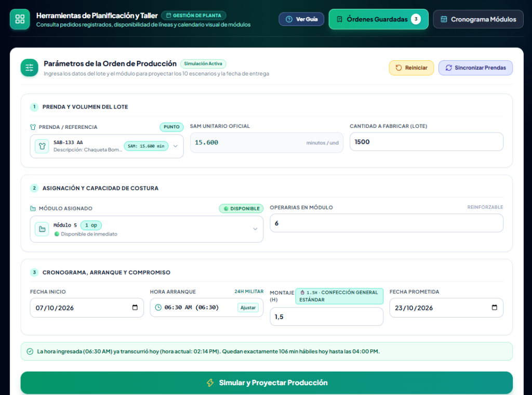Click ASIGNACIÓN Y CAPACIDAD DE COSTURA heading
532x395 pixels.
coord(100,188)
